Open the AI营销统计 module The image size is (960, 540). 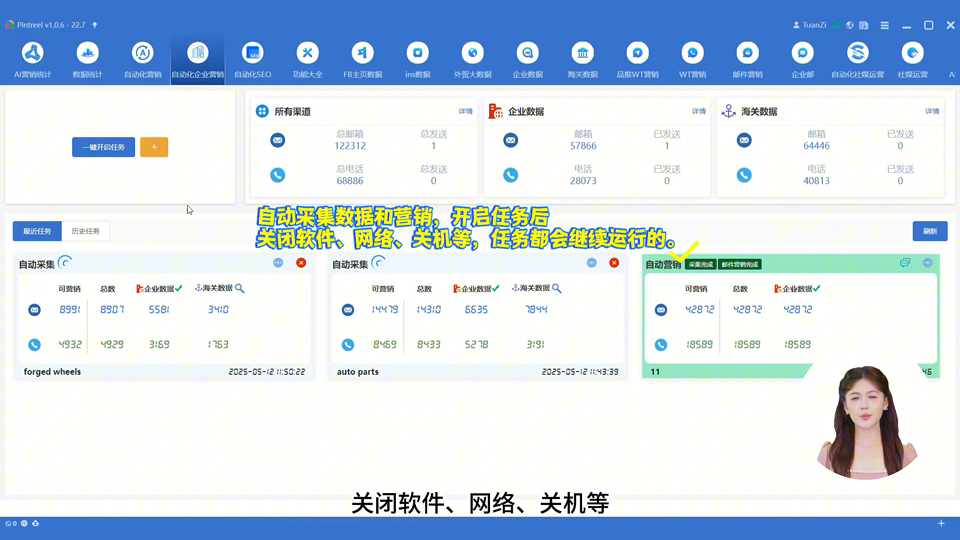(32, 60)
